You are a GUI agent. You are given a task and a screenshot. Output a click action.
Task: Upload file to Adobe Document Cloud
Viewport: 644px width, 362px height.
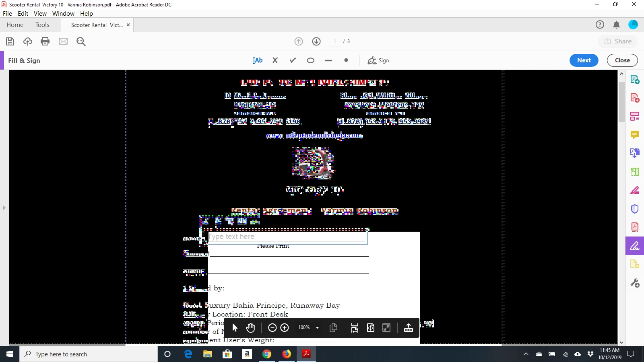pyautogui.click(x=28, y=41)
